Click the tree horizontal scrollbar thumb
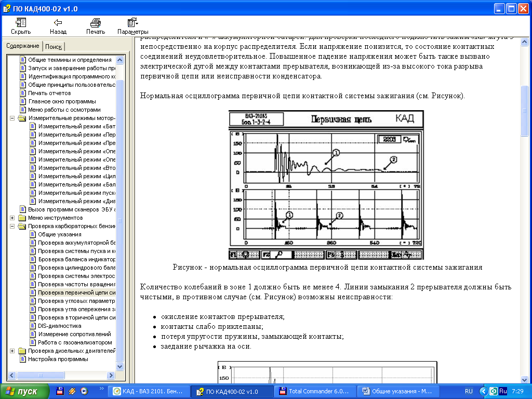Screen dimensions: 532x399 [x=41, y=375]
